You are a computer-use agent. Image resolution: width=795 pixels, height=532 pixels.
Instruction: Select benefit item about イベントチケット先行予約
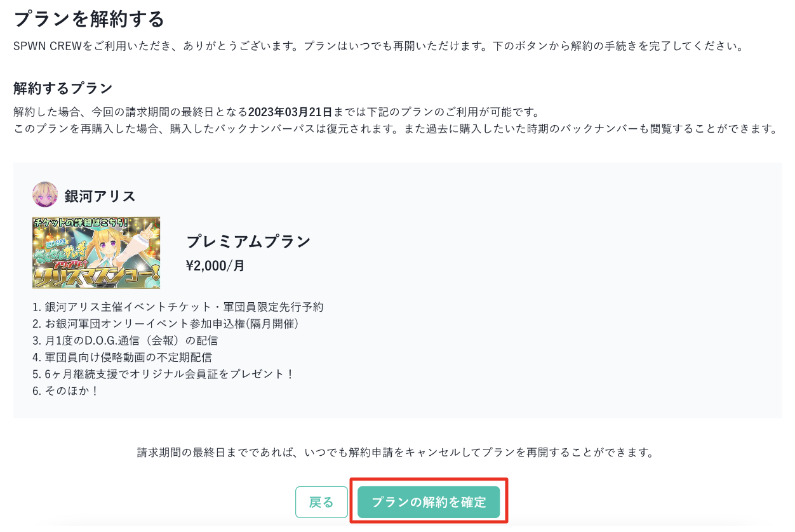pos(178,307)
